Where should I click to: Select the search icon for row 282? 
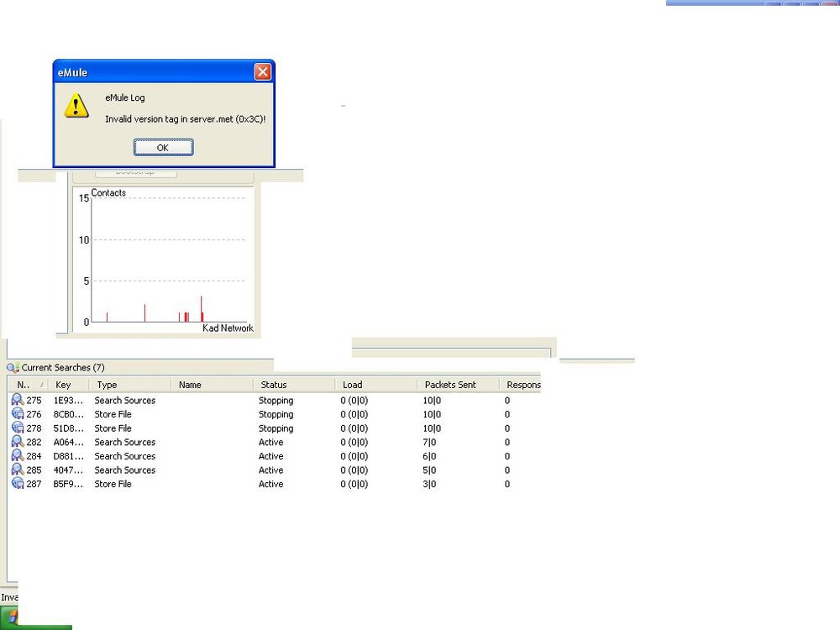pos(18,442)
